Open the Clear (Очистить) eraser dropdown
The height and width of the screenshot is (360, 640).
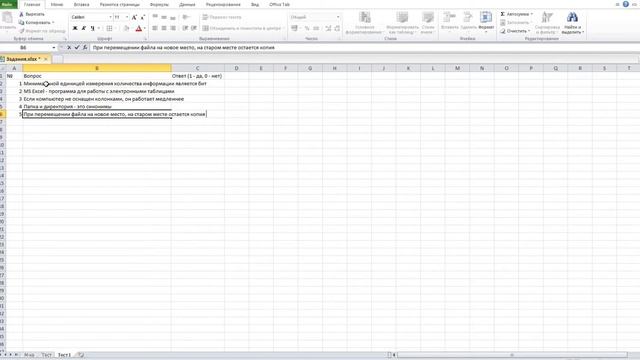(515, 31)
